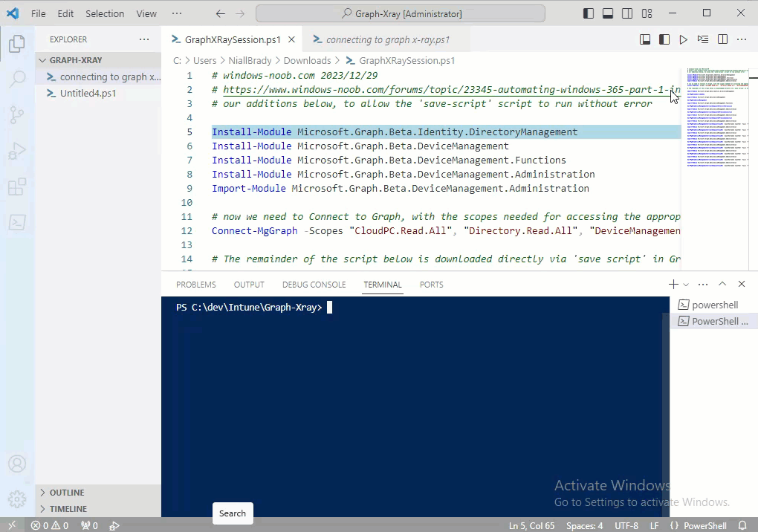Viewport: 758px width, 532px height.
Task: Change encoding via UTF-8 status item
Action: click(x=626, y=525)
